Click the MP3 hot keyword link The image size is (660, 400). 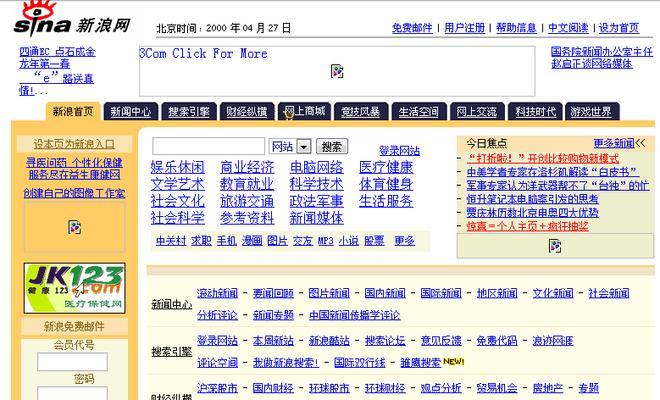click(x=325, y=241)
